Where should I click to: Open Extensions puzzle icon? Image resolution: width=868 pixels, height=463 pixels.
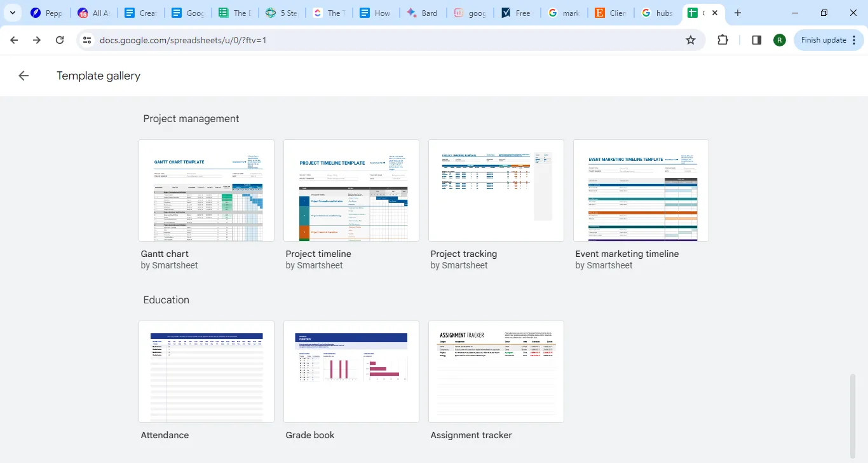tap(722, 40)
